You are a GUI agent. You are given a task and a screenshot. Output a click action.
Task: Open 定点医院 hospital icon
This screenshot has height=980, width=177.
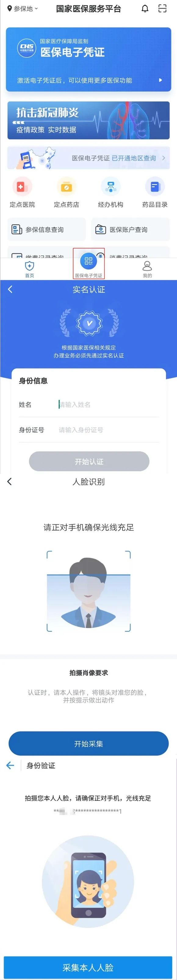click(22, 186)
